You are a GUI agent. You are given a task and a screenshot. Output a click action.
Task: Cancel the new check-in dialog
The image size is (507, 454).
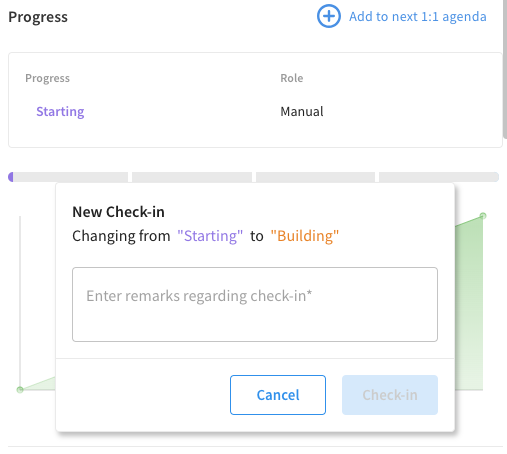(x=278, y=395)
